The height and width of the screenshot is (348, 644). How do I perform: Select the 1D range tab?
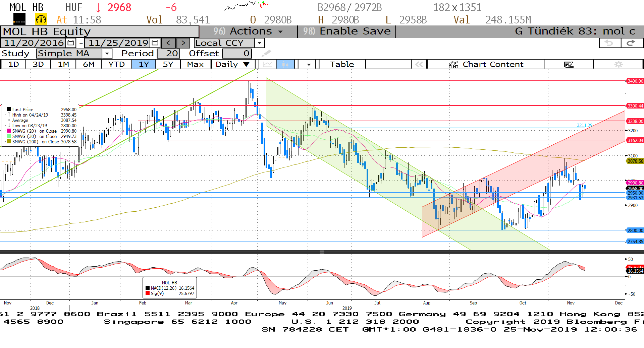[x=13, y=64]
